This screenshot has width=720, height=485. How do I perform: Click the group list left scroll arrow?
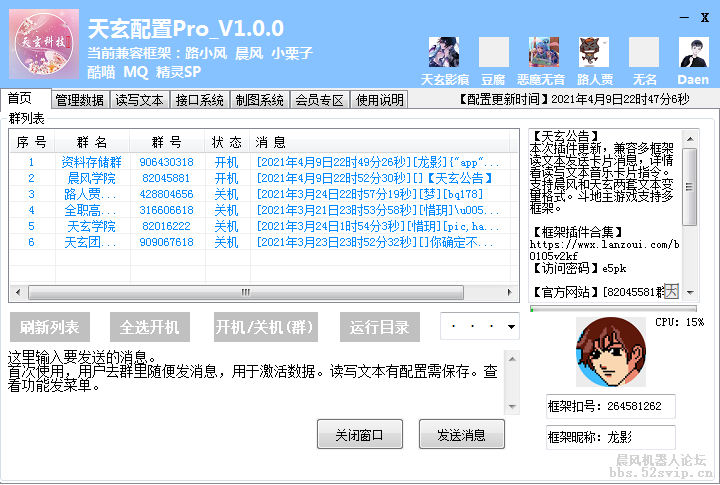point(18,292)
